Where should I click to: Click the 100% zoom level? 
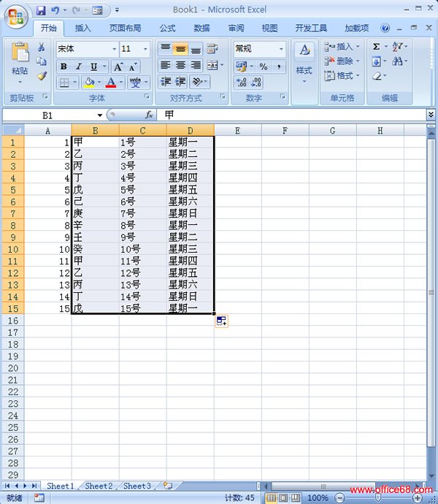pos(318,498)
